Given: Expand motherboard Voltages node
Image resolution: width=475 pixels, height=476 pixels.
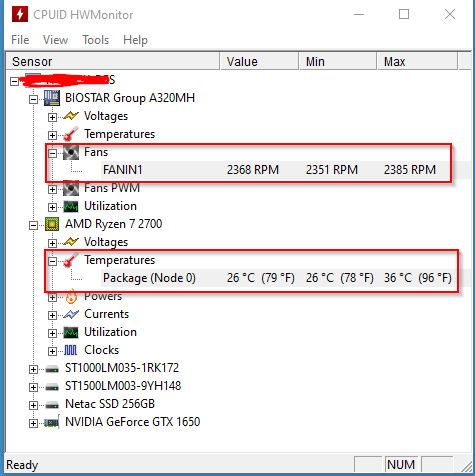Looking at the screenshot, I should 52,117.
